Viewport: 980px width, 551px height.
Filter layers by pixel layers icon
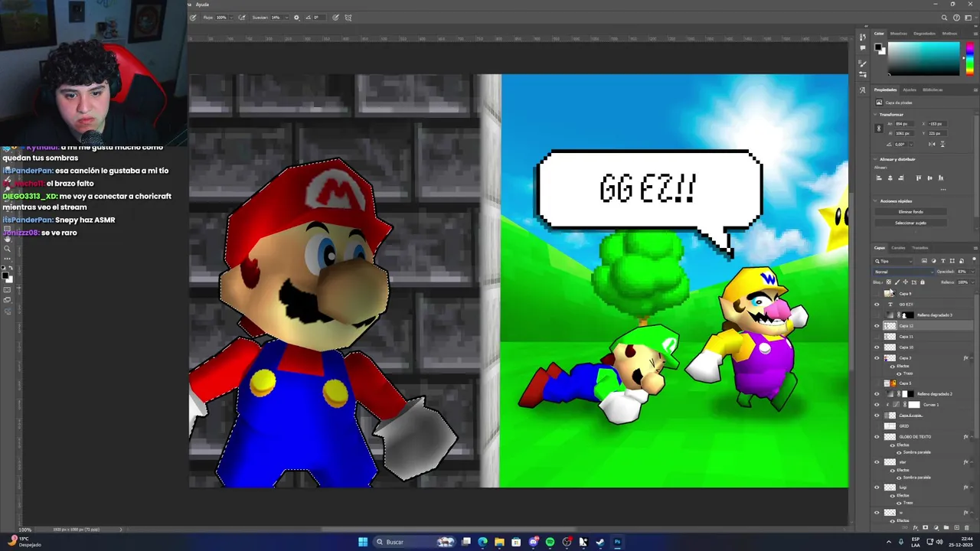924,261
